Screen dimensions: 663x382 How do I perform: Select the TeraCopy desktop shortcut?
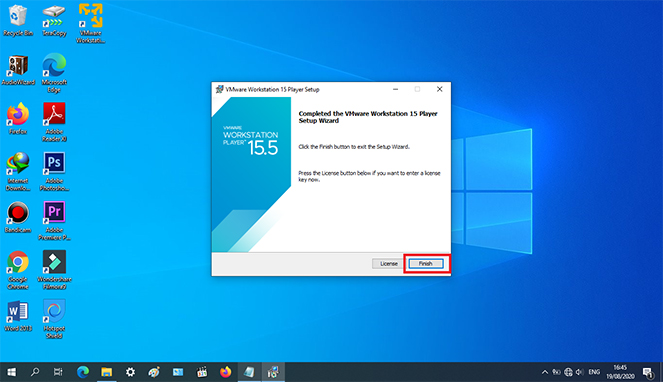[x=54, y=20]
